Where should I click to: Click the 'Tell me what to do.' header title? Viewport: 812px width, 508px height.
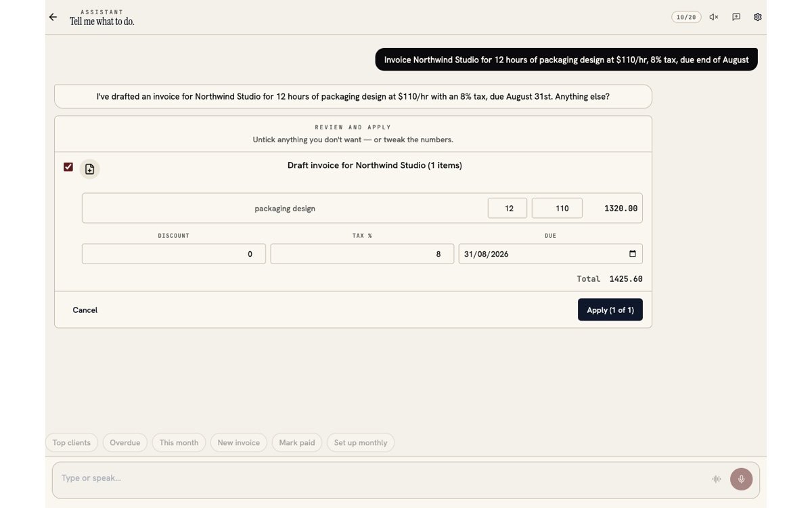pyautogui.click(x=102, y=22)
